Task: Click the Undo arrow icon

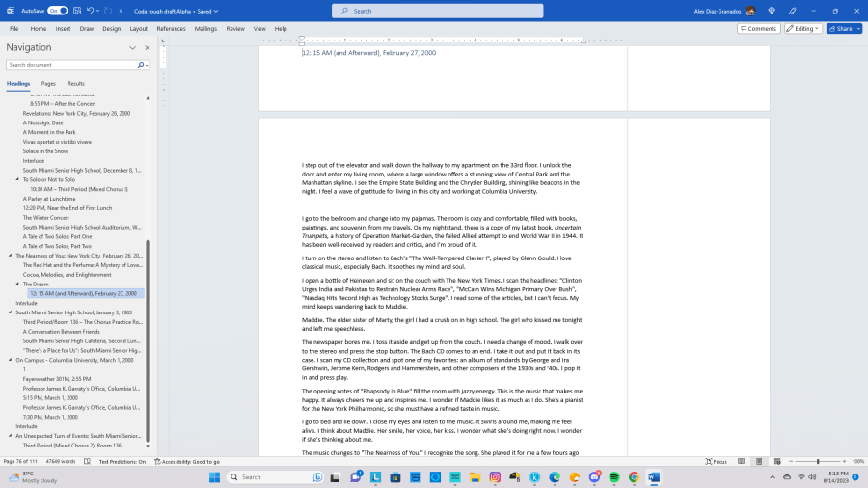Action: point(91,10)
